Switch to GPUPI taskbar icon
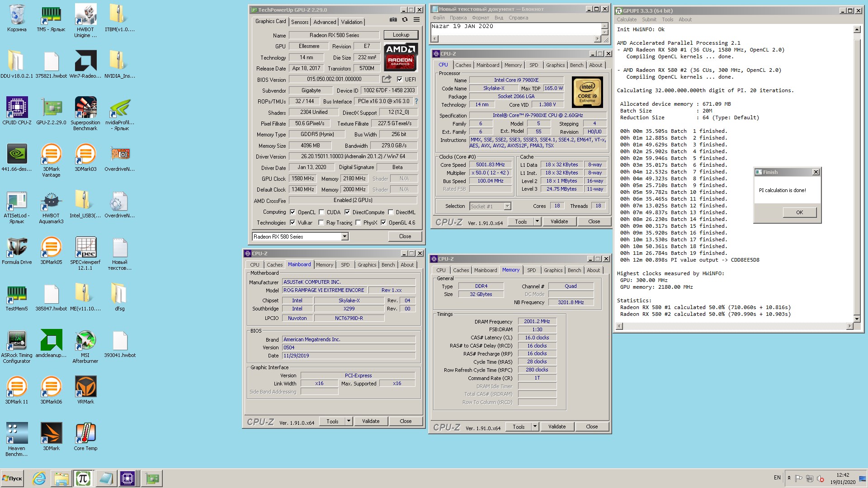Viewport: 868px width, 488px height. pyautogui.click(x=83, y=478)
